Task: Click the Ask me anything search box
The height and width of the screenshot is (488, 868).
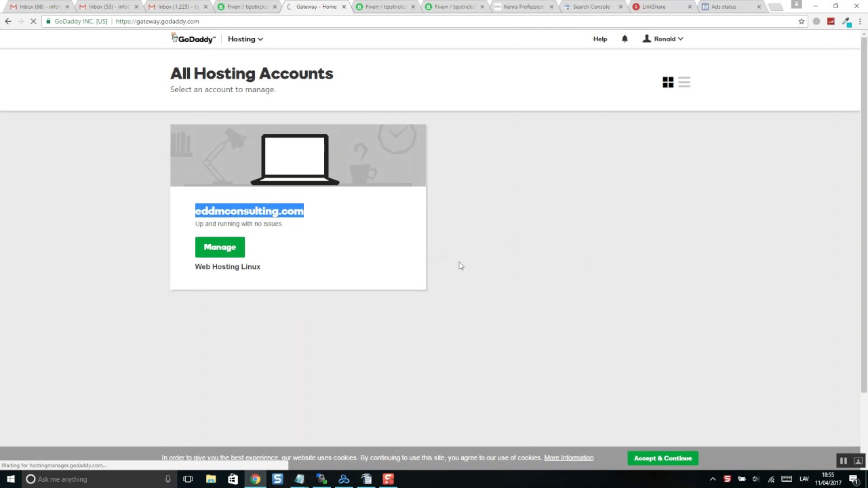Action: click(x=98, y=479)
